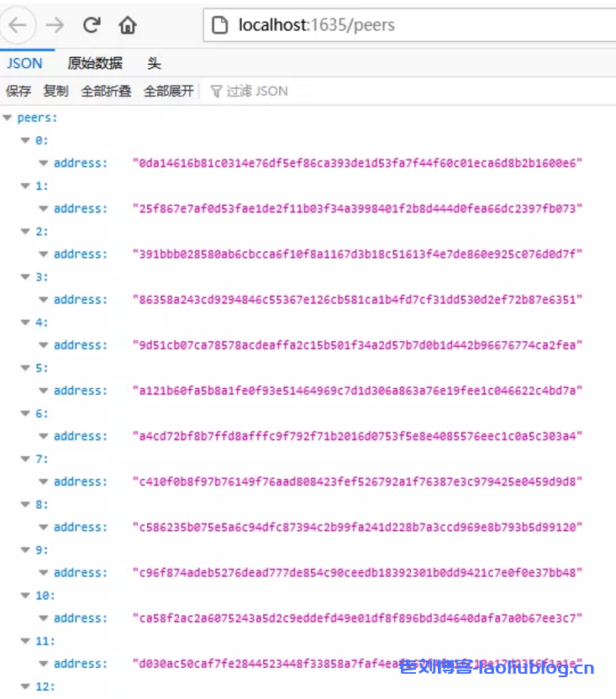Open the 原始数据 raw data tab
This screenshot has height=699, width=616.
coord(95,63)
